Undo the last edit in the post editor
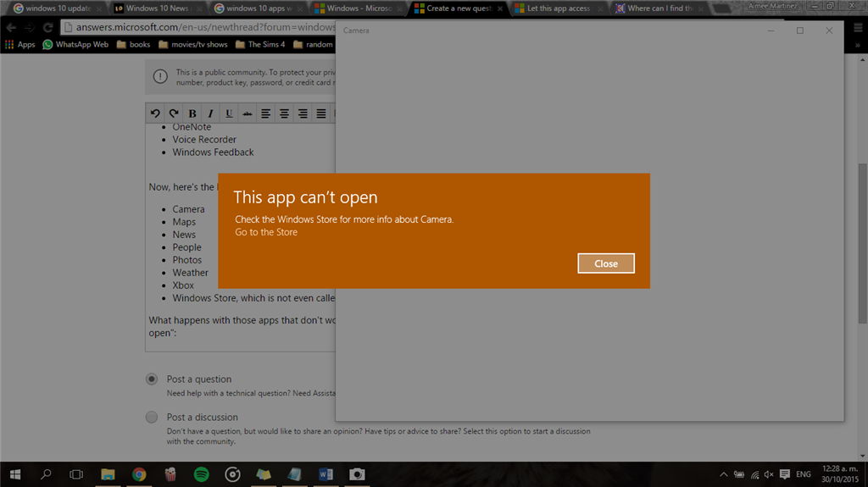 coord(155,113)
